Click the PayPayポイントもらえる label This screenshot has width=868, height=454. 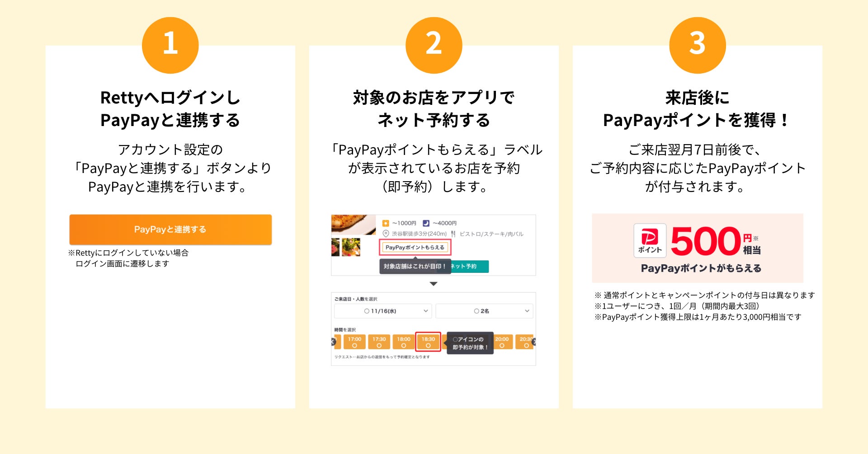coord(415,247)
